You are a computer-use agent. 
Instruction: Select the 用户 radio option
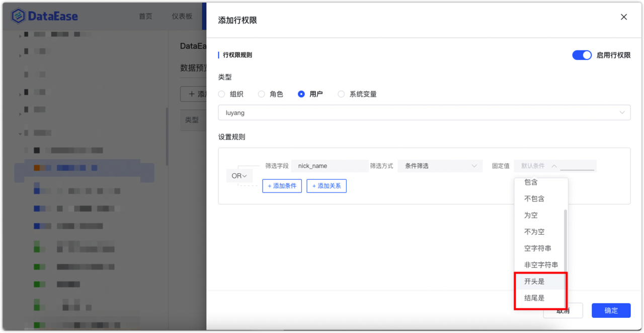(310, 94)
